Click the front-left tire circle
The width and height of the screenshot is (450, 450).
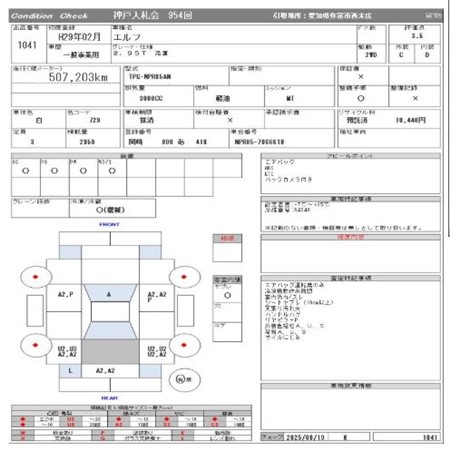36,277
